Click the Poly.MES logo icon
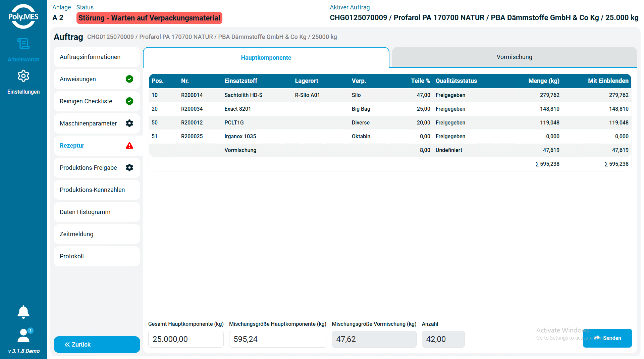The height and width of the screenshot is (359, 644). tap(23, 16)
